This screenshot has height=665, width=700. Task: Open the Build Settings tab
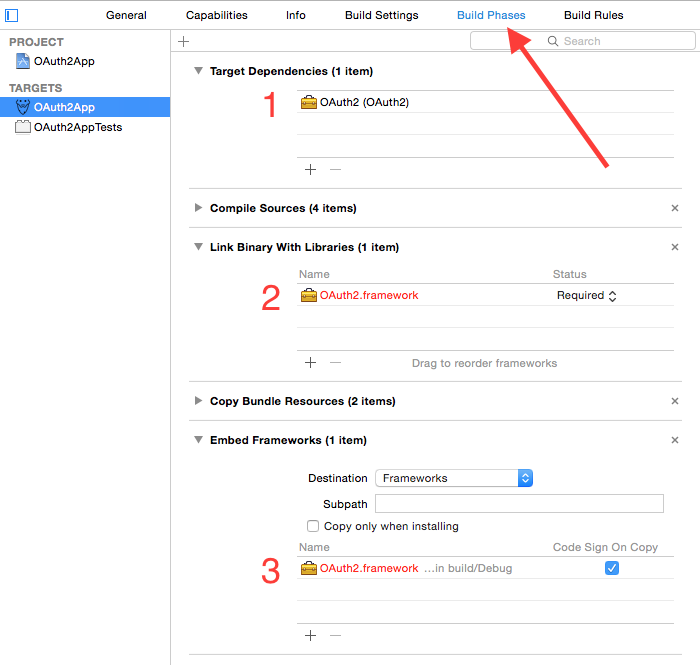(382, 15)
